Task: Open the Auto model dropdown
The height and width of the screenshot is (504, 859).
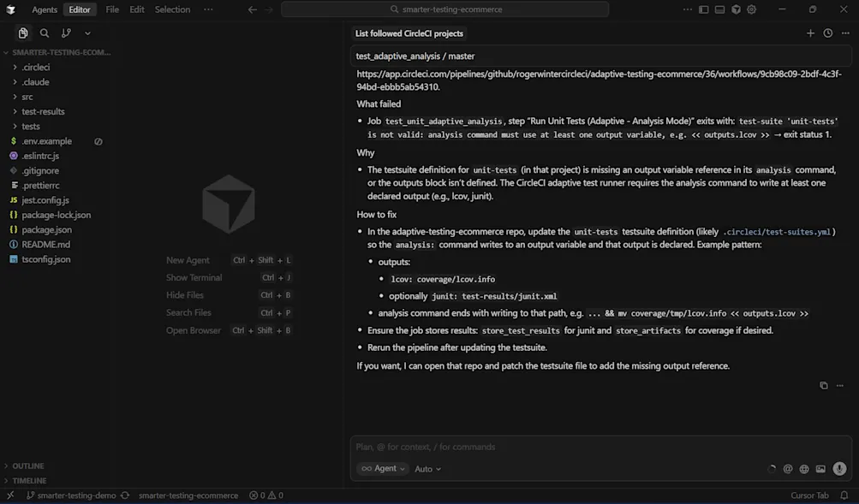Action: (x=428, y=469)
